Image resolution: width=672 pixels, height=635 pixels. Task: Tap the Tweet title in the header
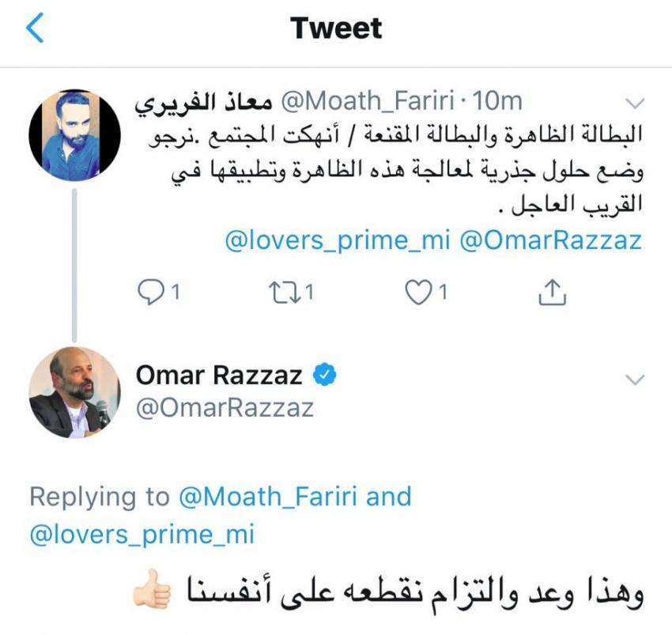(336, 29)
